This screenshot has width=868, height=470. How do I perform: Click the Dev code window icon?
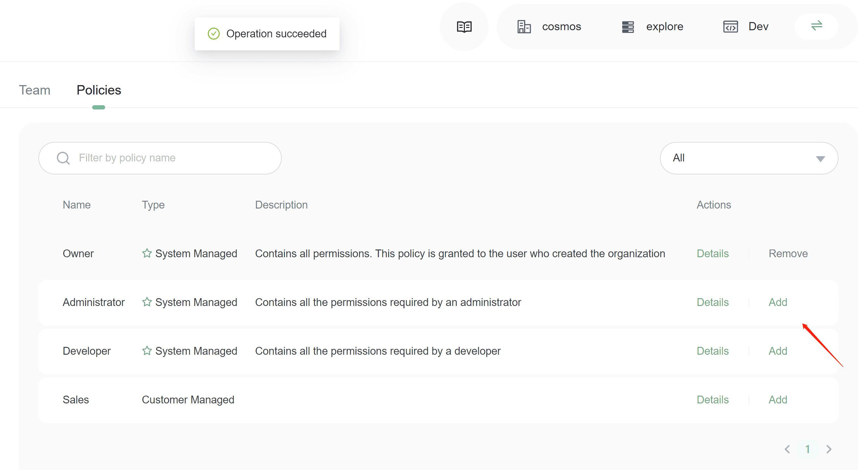pyautogui.click(x=730, y=27)
